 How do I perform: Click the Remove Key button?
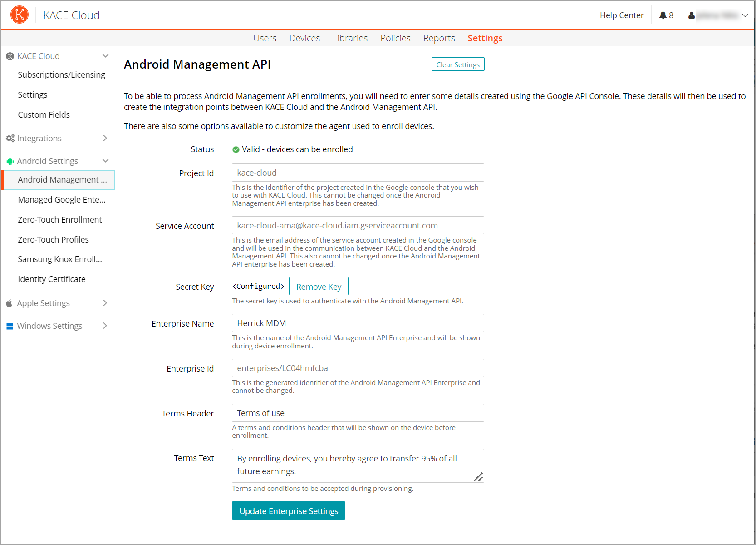coord(319,287)
